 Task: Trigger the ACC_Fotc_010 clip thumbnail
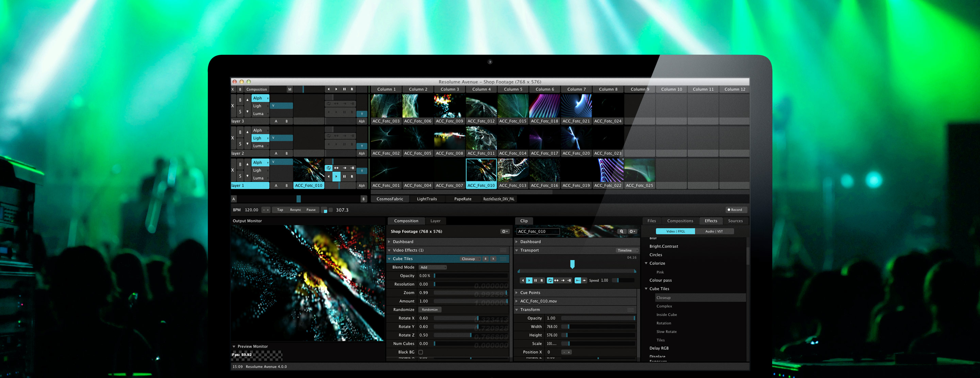tap(481, 171)
